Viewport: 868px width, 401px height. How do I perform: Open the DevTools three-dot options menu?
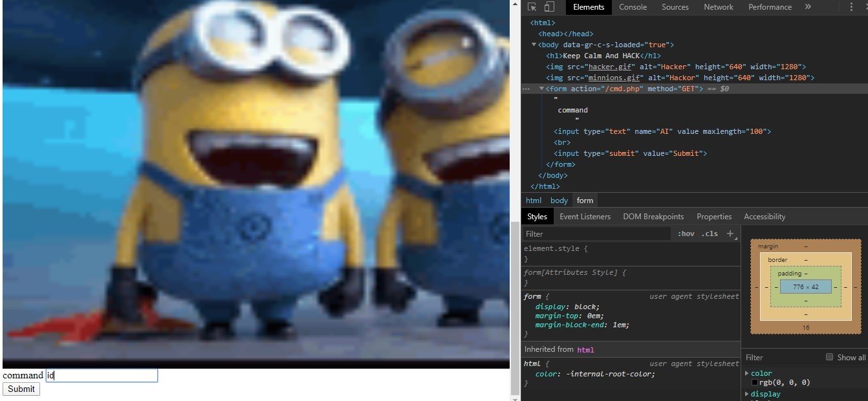coord(851,7)
